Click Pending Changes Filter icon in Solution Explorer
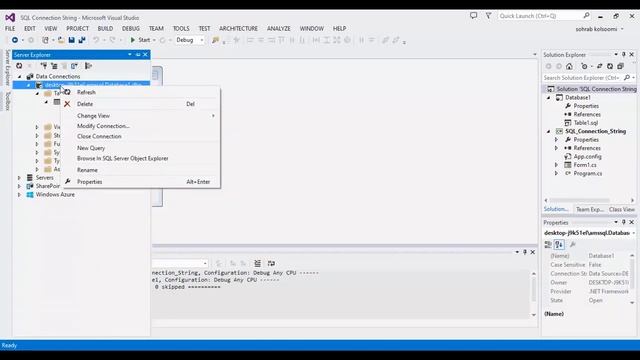This screenshot has height=360, width=640. click(584, 66)
